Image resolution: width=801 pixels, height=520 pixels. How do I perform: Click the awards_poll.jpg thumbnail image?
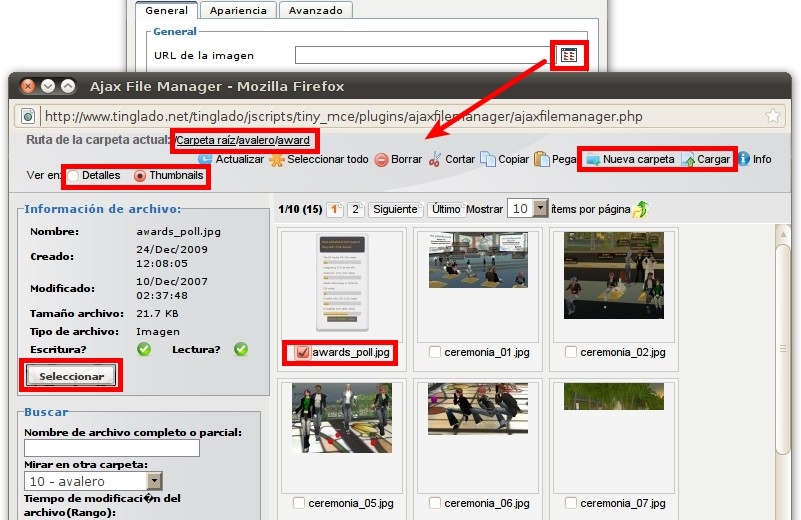click(342, 283)
